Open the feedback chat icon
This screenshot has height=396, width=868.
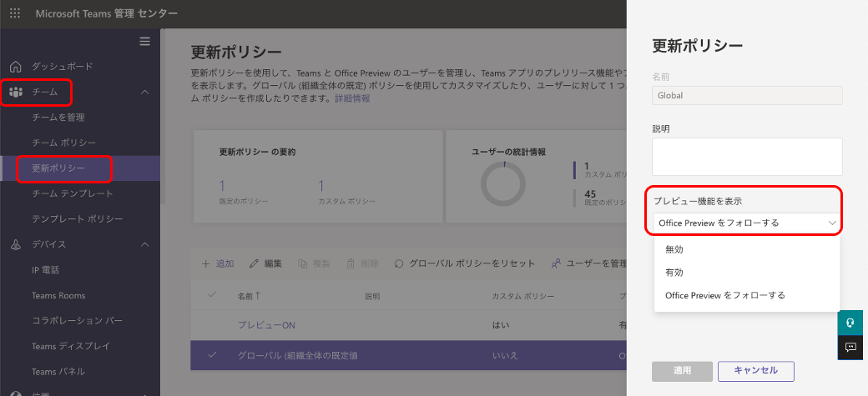(850, 348)
